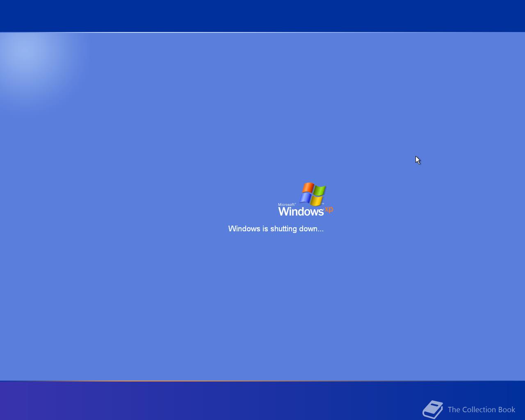Click the orange XP superscript label
The image size is (525, 420).
329,210
